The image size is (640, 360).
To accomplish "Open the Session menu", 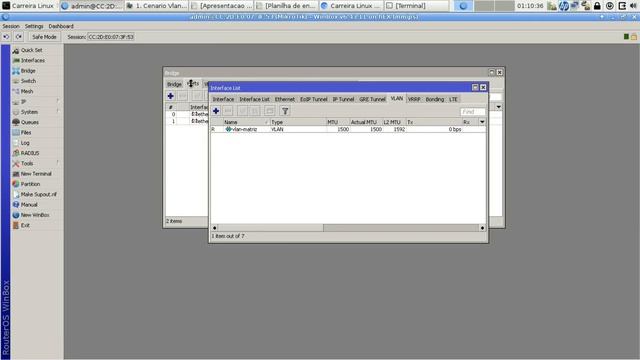I will pos(11,26).
